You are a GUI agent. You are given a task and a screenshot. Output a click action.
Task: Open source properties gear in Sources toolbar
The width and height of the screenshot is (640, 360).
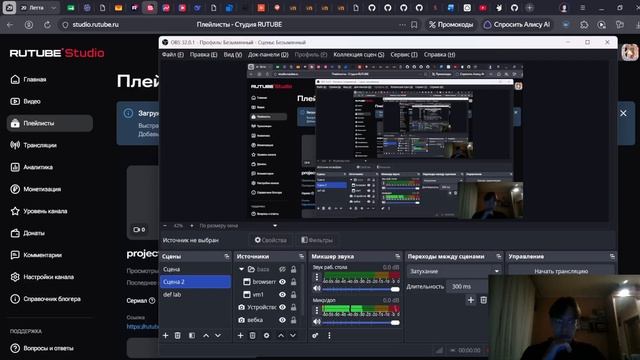pyautogui.click(x=267, y=336)
